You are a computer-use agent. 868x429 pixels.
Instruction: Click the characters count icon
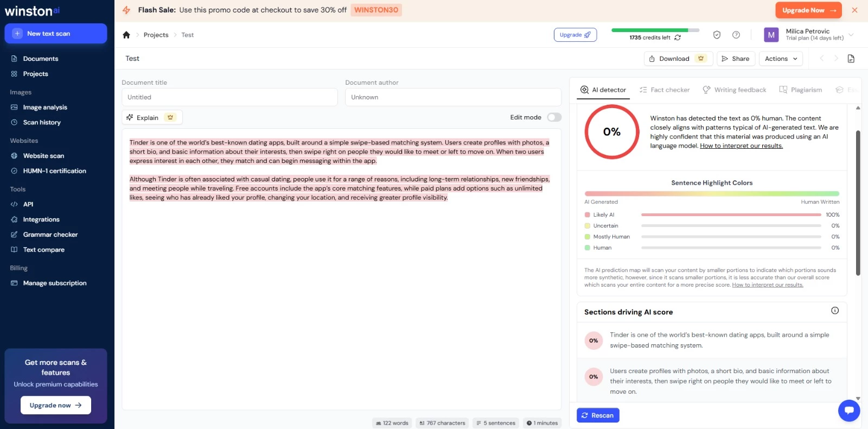coord(422,423)
